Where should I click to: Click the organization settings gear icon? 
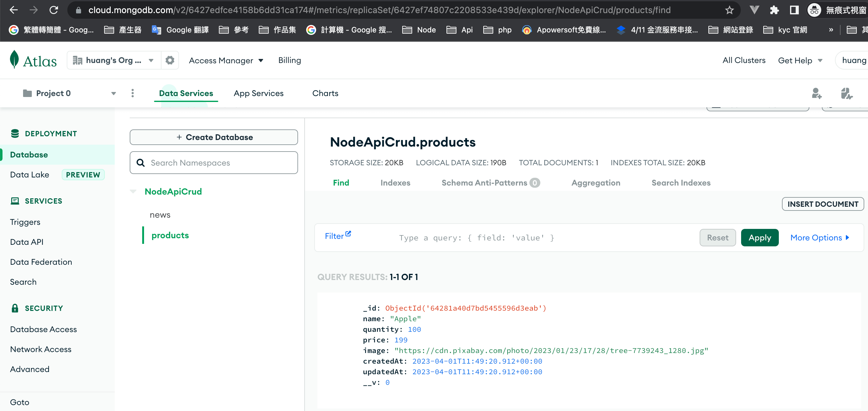point(170,60)
